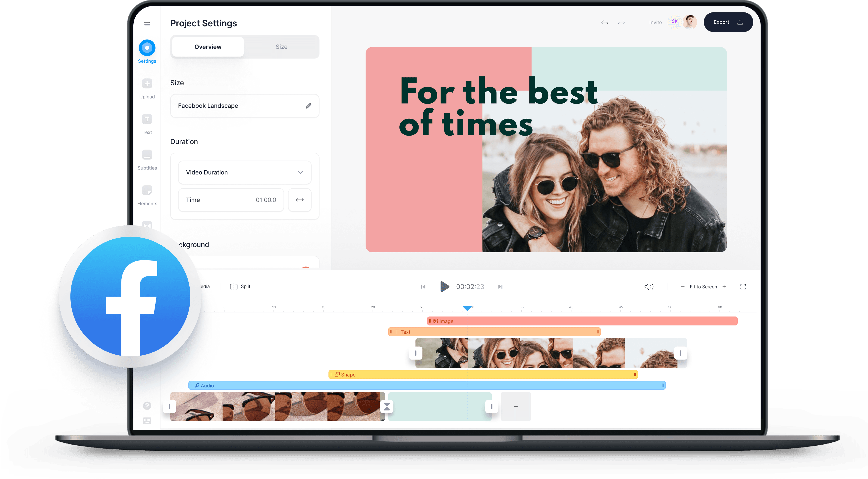Screen dimensions: 868x479
Task: Select the Overview tab
Action: pyautogui.click(x=208, y=47)
